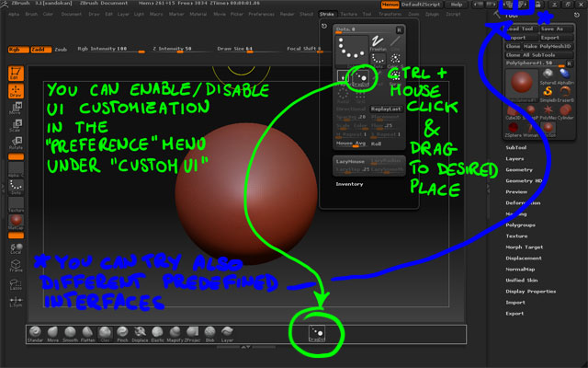
Task: Select the Displace brush
Action: coord(140,334)
